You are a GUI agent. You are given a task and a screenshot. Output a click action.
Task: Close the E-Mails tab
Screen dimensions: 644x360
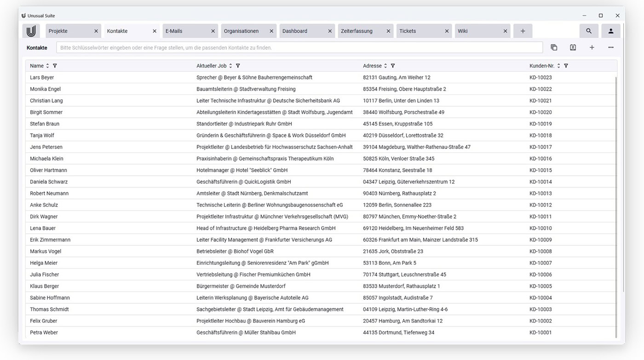[x=213, y=31]
